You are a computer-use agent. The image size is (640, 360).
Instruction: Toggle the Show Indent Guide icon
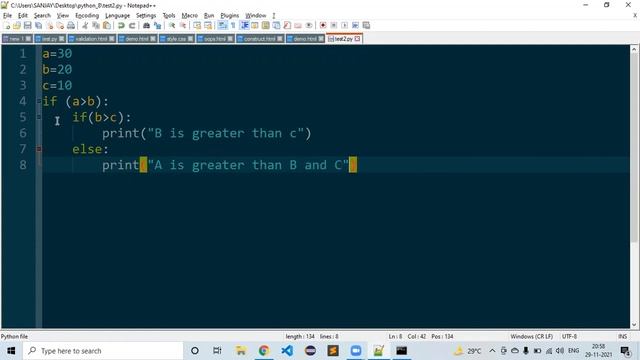tap(244, 25)
